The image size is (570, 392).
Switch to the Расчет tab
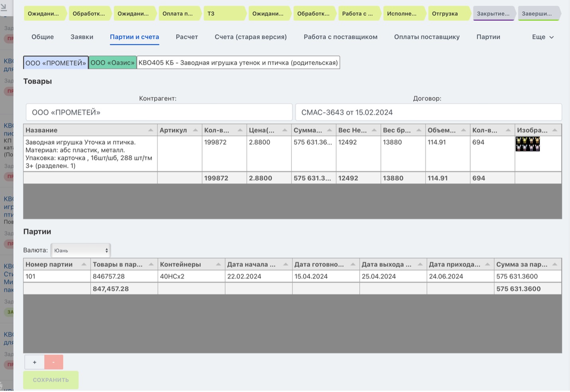click(x=187, y=37)
